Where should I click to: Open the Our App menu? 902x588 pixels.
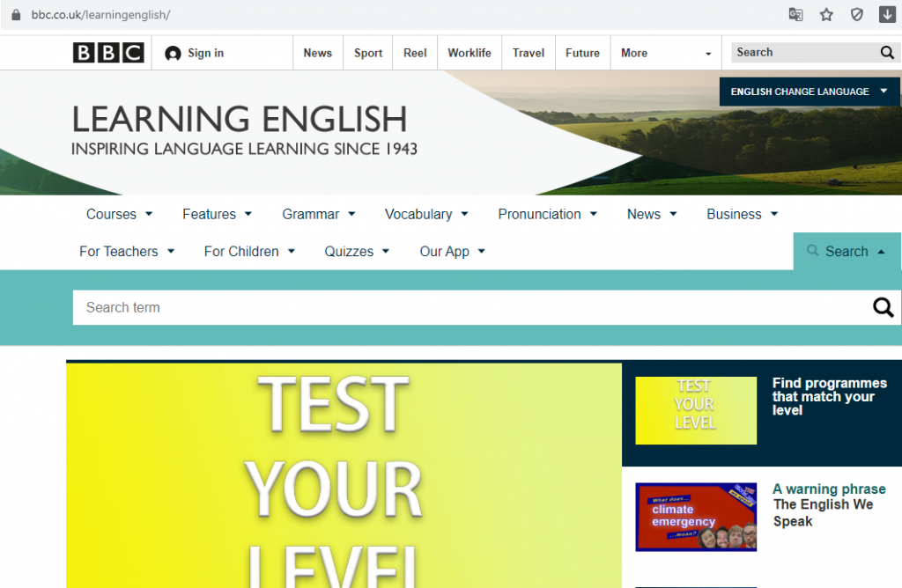pyautogui.click(x=452, y=252)
